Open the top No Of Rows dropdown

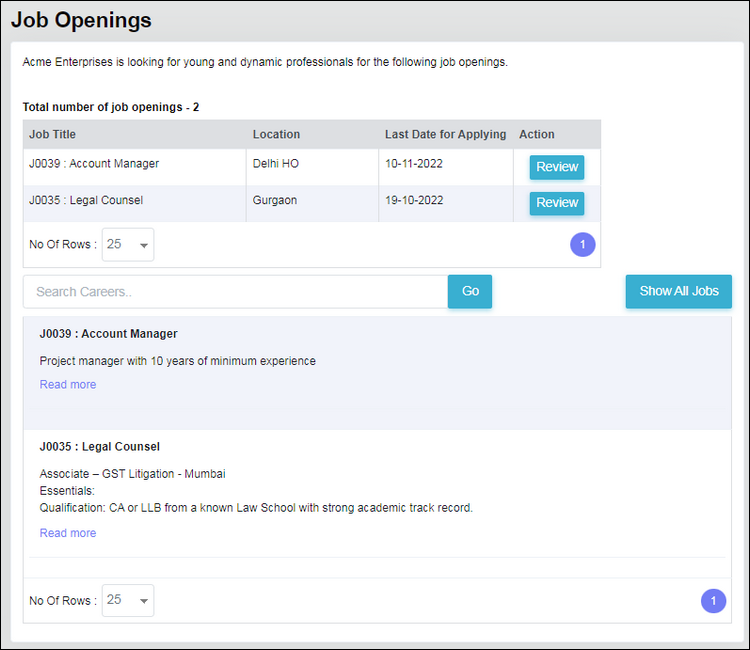coord(128,245)
